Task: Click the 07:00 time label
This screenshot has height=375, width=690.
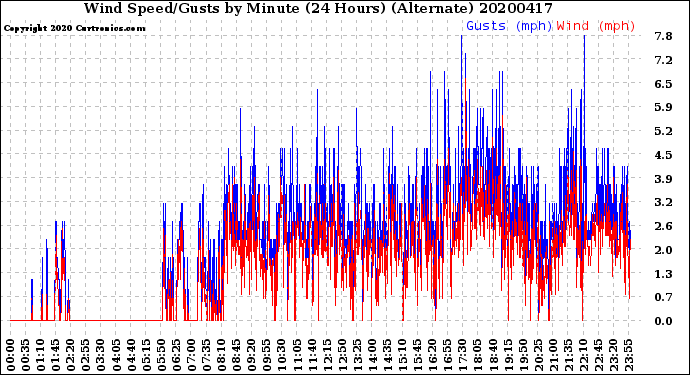Action: point(191,355)
